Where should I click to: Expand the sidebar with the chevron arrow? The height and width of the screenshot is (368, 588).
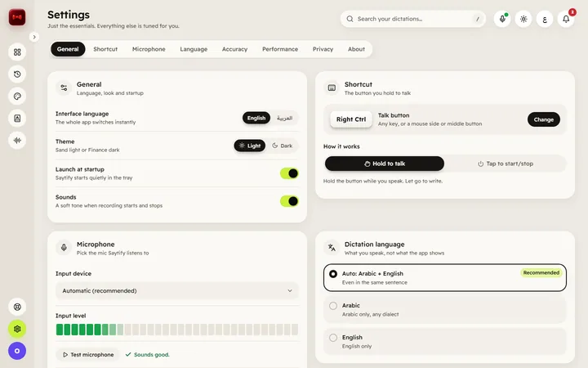[34, 37]
